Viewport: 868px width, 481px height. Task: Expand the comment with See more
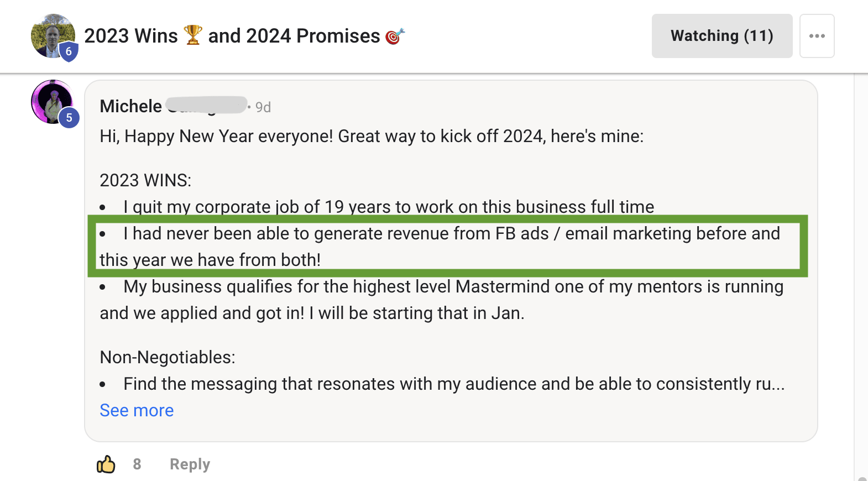tap(137, 410)
